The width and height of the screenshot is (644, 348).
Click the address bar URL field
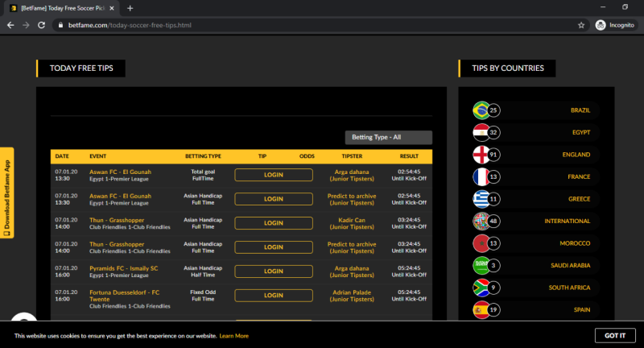click(320, 25)
